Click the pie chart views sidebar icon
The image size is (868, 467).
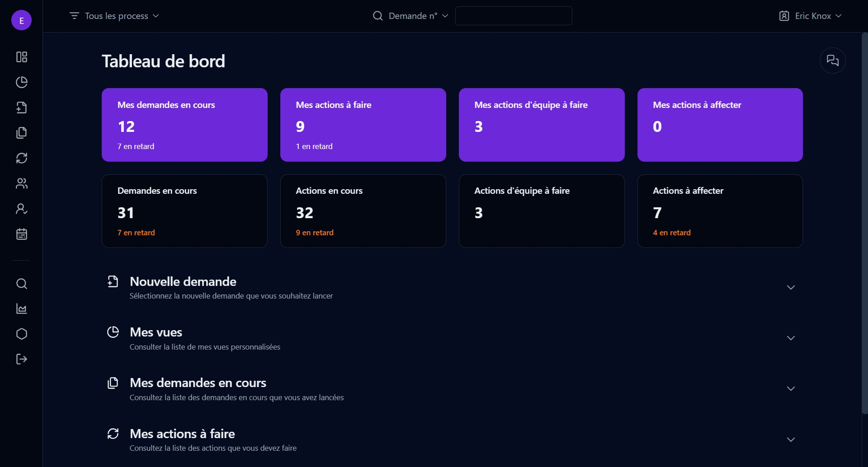pyautogui.click(x=22, y=82)
